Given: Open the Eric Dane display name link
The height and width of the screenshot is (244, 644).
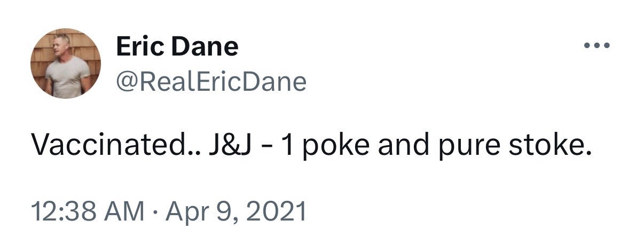Looking at the screenshot, I should pyautogui.click(x=177, y=47).
